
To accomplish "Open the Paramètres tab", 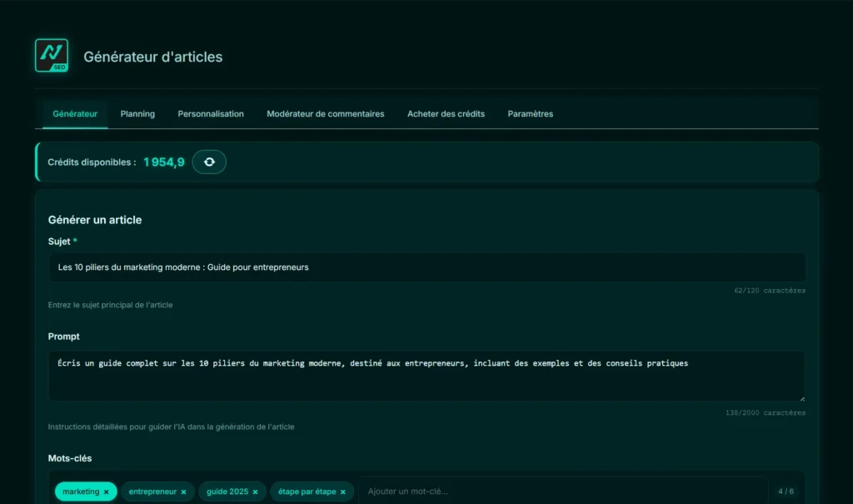I will [x=530, y=113].
